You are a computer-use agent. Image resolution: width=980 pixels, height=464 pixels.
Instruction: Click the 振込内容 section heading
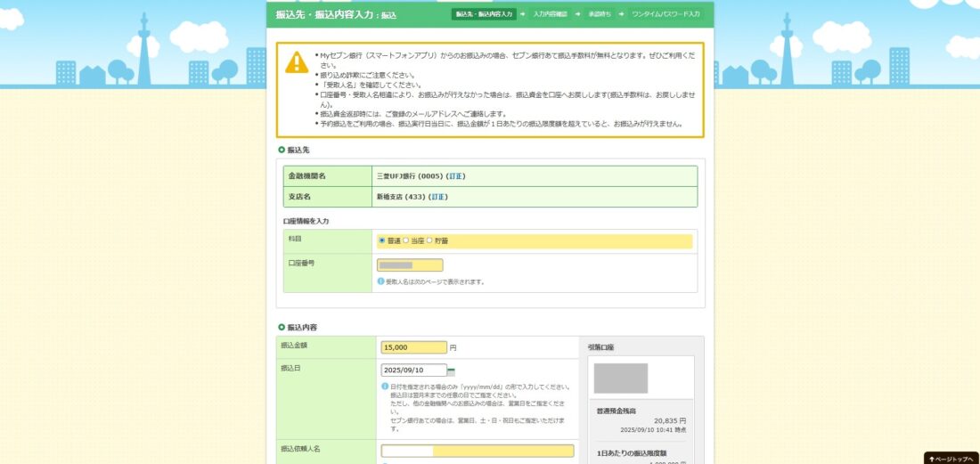pos(302,327)
